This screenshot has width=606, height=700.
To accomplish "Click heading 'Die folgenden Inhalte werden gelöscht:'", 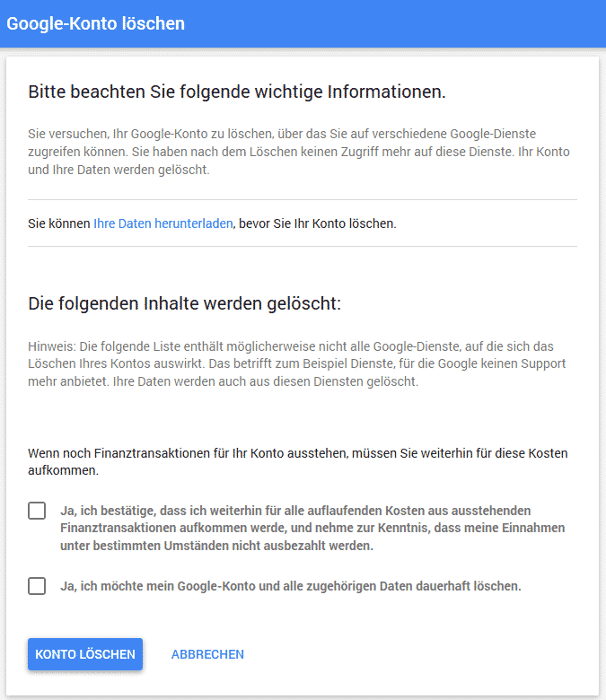I will [x=184, y=303].
